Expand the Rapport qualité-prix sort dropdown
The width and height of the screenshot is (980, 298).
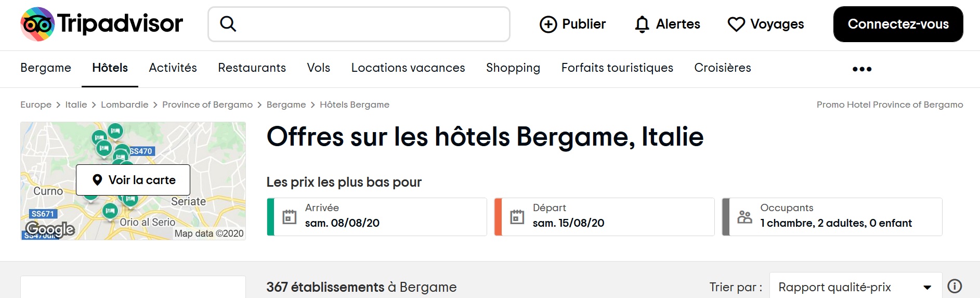[856, 287]
